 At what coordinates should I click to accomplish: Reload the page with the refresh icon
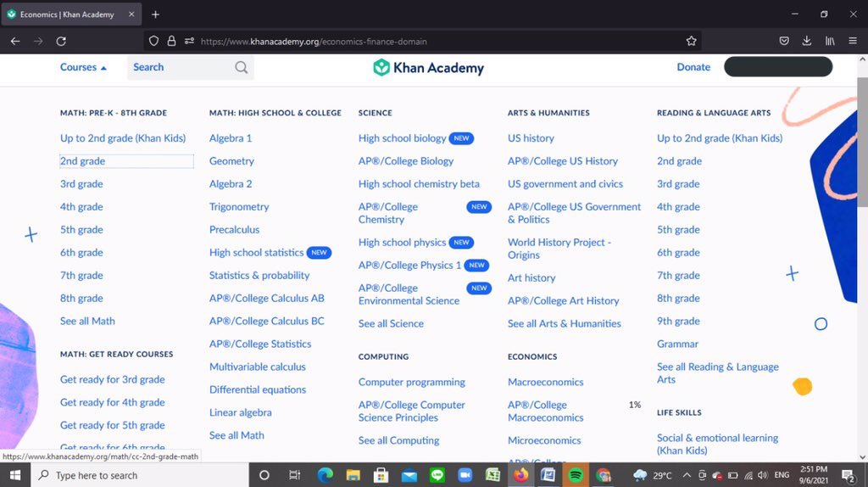61,41
